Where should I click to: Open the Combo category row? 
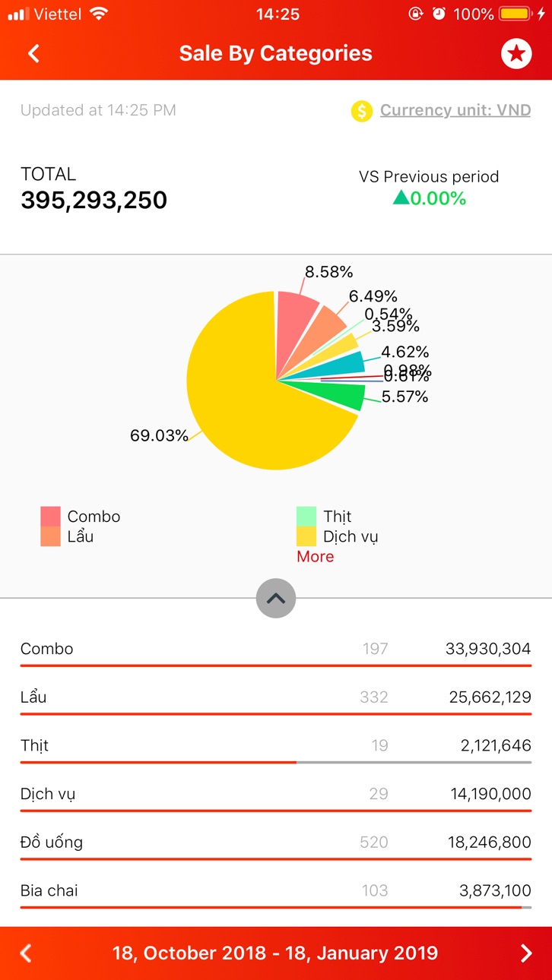coord(276,650)
